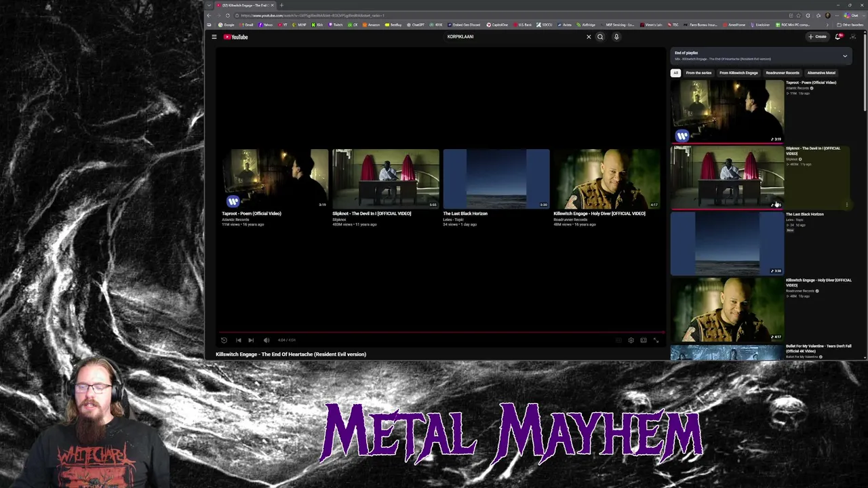The height and width of the screenshot is (488, 868).
Task: Open a new browser tab with plus
Action: coord(281,5)
